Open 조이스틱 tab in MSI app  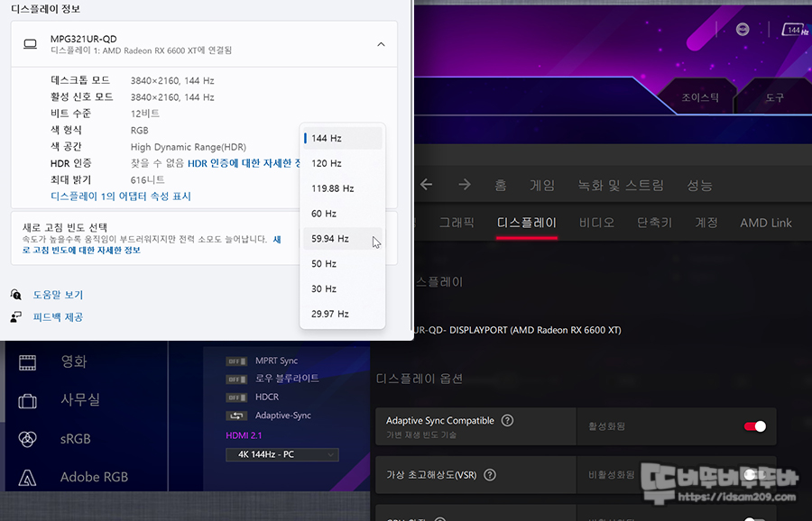click(x=699, y=97)
